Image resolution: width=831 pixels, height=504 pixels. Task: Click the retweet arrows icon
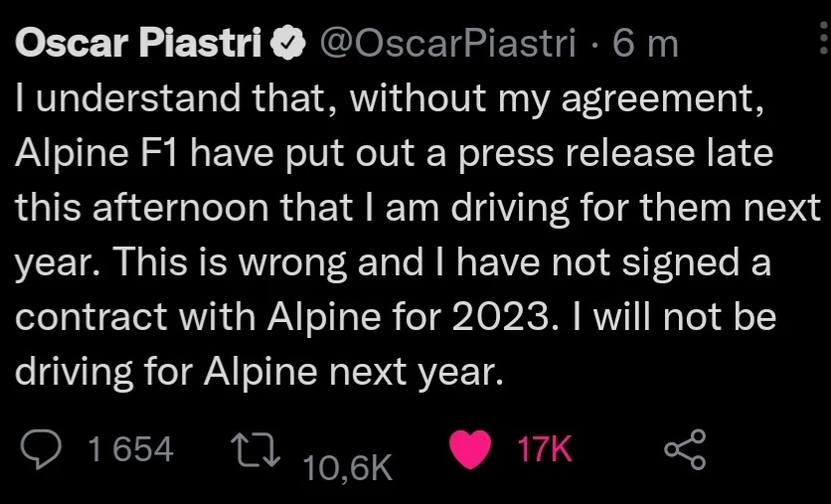coord(258,450)
